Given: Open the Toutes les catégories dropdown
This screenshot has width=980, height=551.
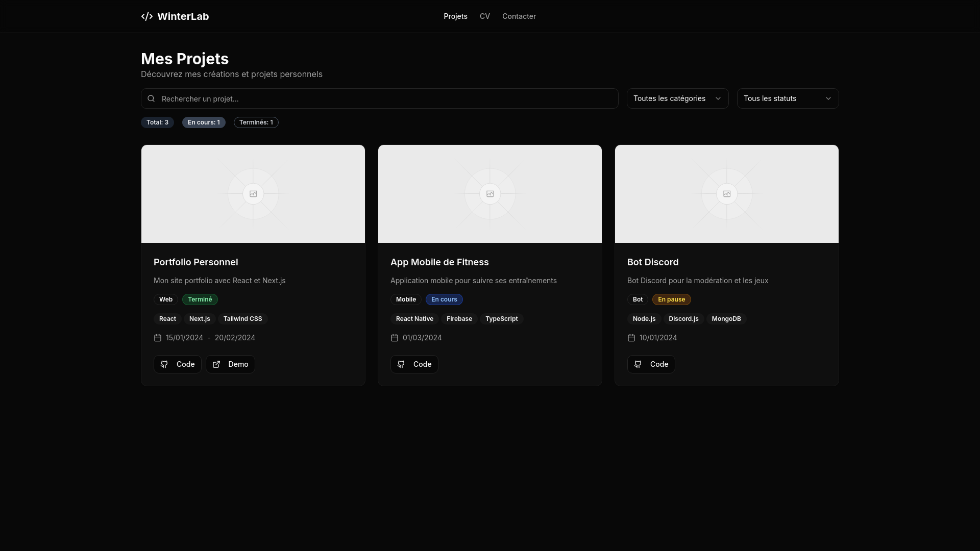Looking at the screenshot, I should [x=678, y=98].
